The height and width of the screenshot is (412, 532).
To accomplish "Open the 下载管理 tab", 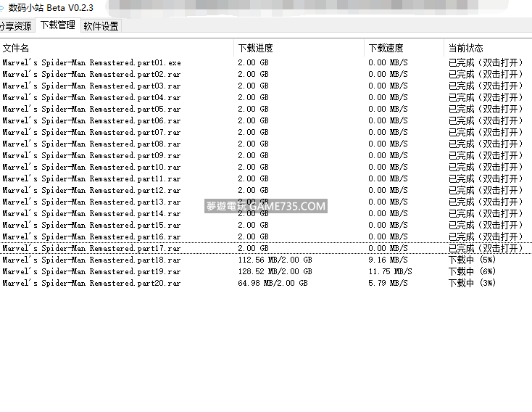I will pyautogui.click(x=58, y=25).
